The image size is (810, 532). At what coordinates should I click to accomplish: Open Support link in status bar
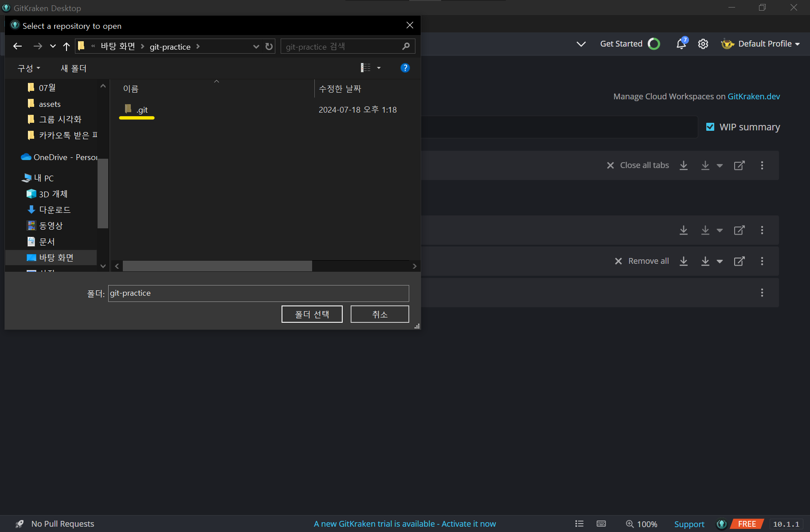pyautogui.click(x=689, y=524)
